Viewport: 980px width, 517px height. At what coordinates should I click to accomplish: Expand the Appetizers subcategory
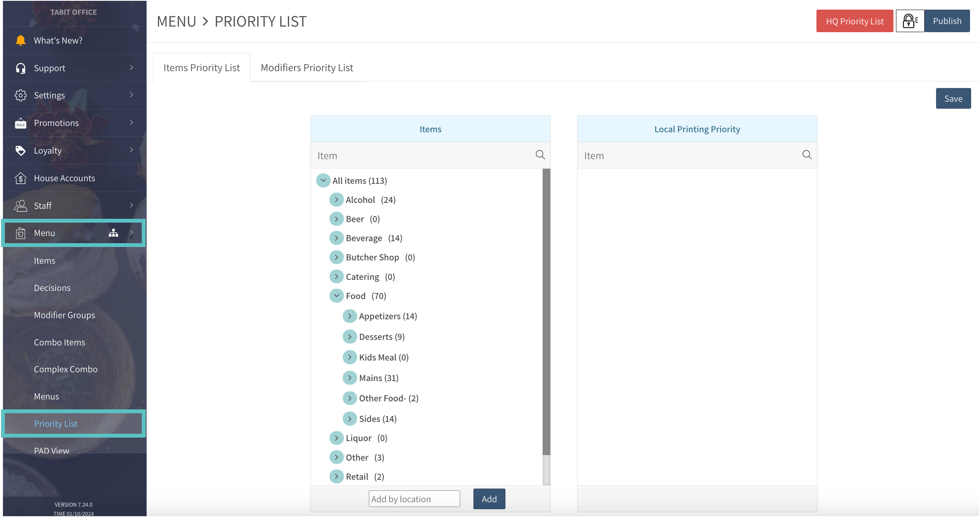click(350, 316)
